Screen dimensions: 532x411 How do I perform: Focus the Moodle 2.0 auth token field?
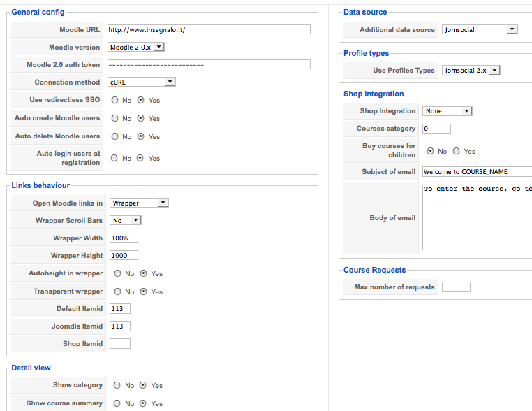209,64
